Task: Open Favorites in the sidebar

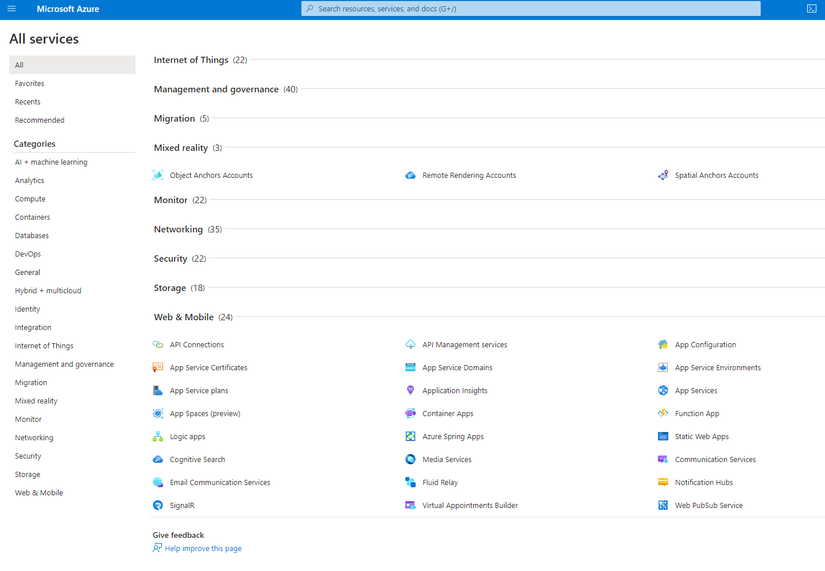Action: click(29, 83)
